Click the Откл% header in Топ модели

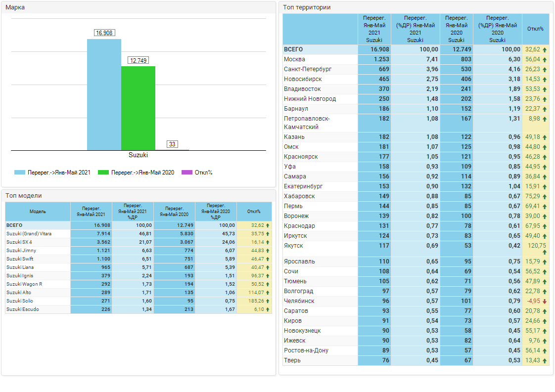point(254,212)
